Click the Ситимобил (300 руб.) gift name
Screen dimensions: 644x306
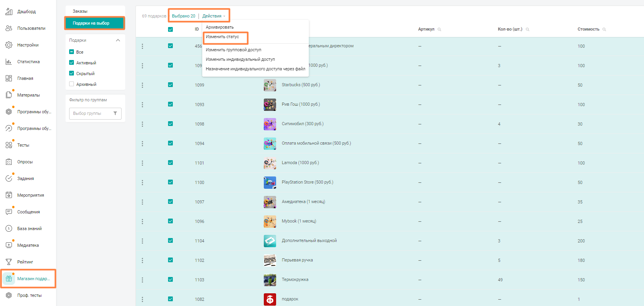[x=303, y=124]
